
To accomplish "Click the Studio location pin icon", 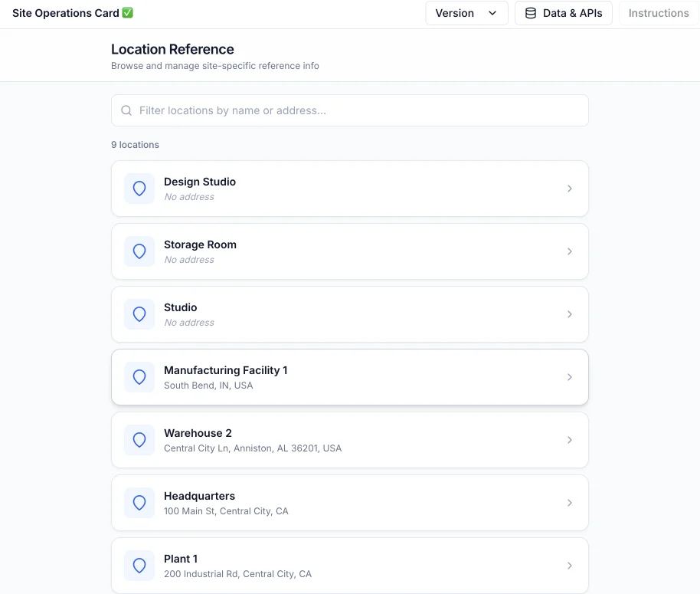I will [x=139, y=314].
